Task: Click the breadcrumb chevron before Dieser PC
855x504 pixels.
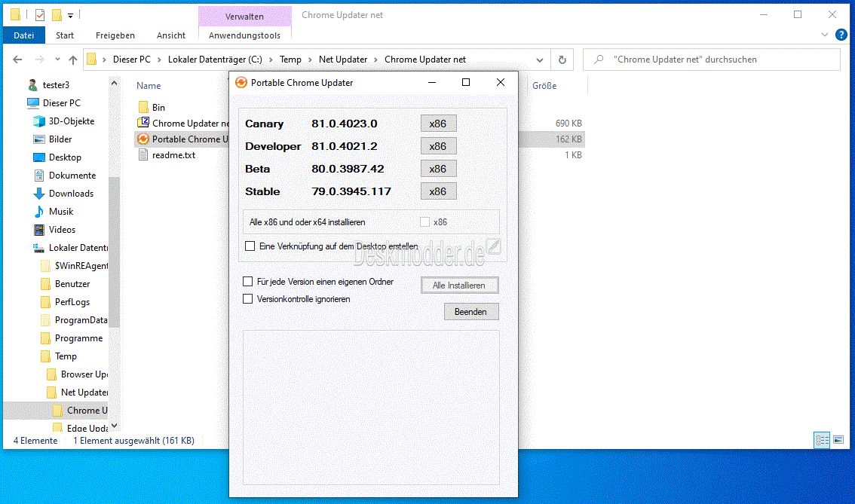Action: click(104, 60)
